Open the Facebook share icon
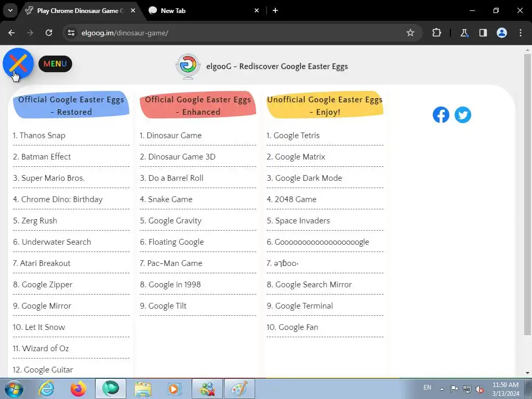This screenshot has width=532, height=399. pyautogui.click(x=441, y=115)
